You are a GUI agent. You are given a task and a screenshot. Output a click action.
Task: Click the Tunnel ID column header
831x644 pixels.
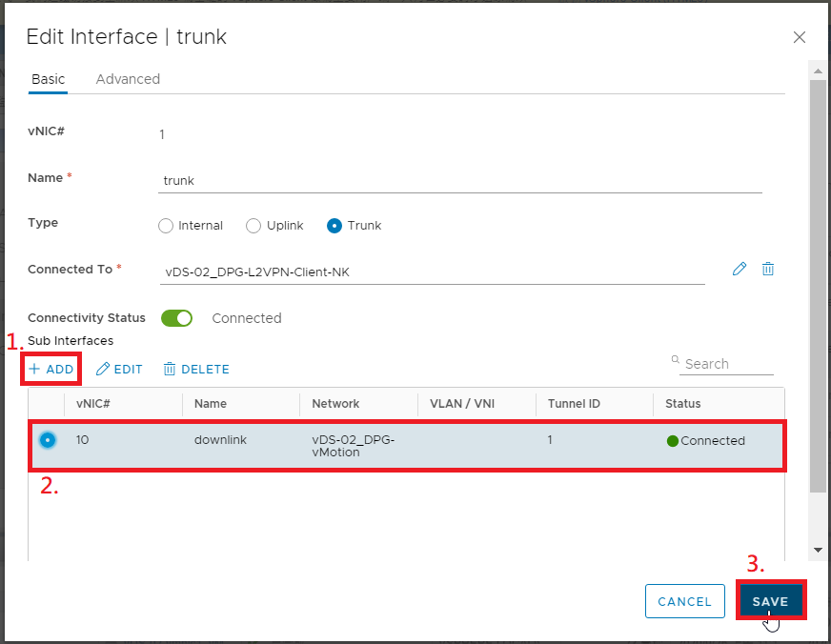(574, 404)
